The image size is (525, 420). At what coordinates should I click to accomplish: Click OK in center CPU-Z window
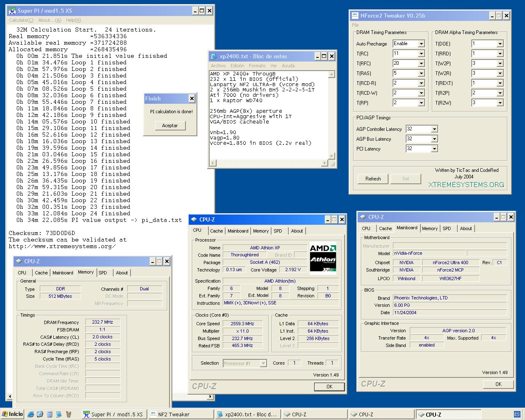click(329, 387)
